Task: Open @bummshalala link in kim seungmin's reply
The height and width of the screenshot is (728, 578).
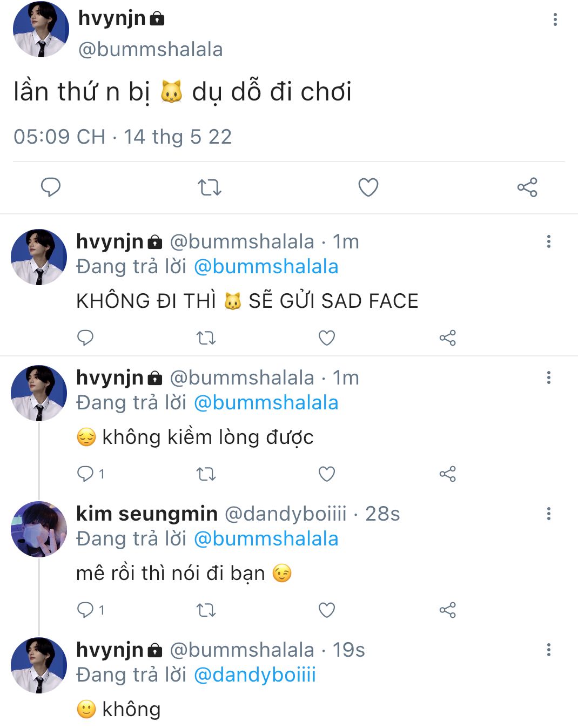Action: [266, 539]
